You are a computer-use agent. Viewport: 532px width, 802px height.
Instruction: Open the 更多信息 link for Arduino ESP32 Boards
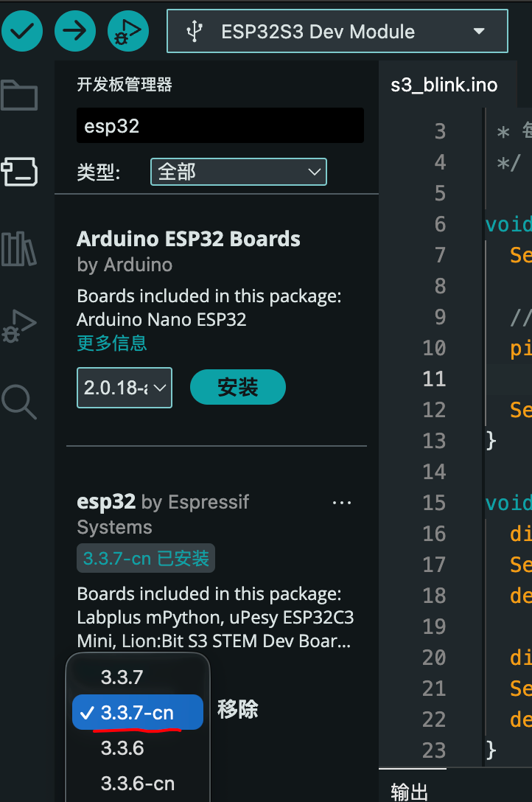click(x=112, y=343)
